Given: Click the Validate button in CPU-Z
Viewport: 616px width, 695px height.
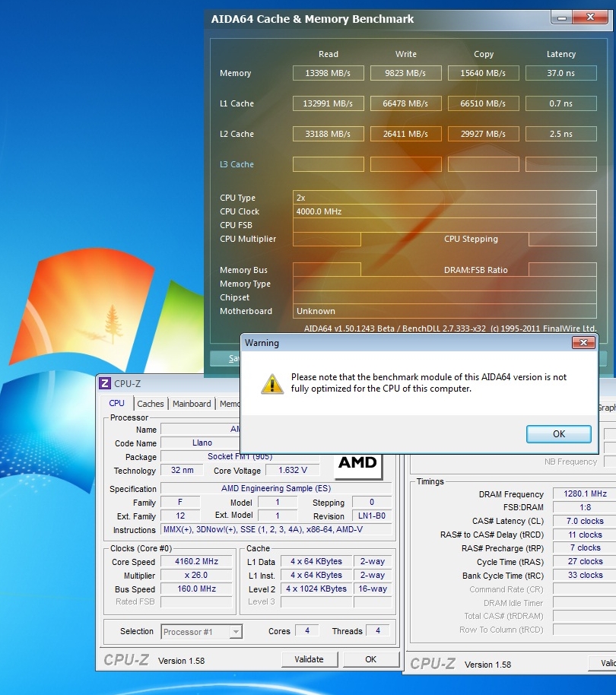Looking at the screenshot, I should [x=310, y=659].
